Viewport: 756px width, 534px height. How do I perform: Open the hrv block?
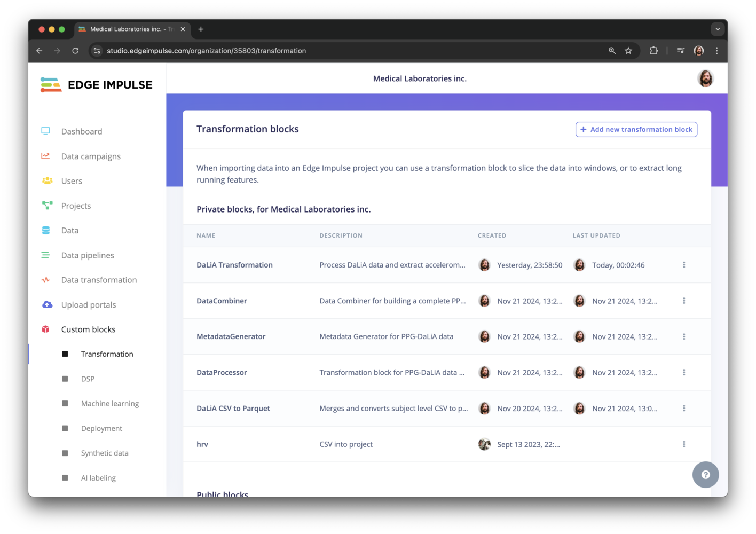(x=202, y=444)
